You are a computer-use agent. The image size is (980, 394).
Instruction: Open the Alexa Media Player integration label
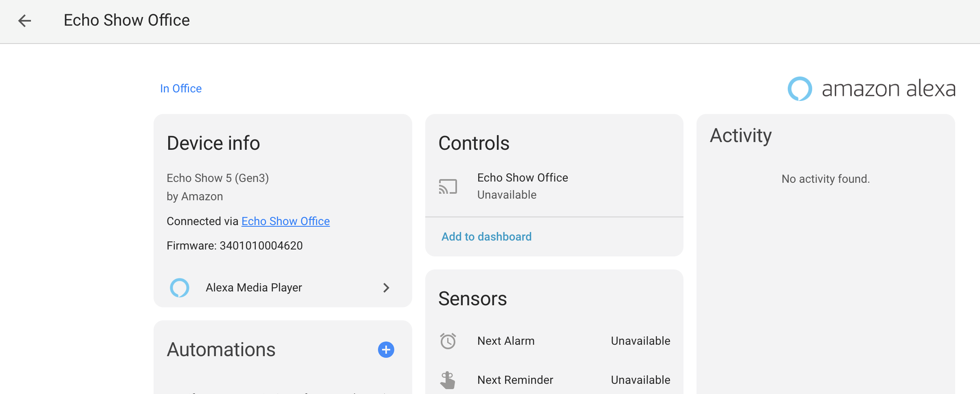(254, 288)
